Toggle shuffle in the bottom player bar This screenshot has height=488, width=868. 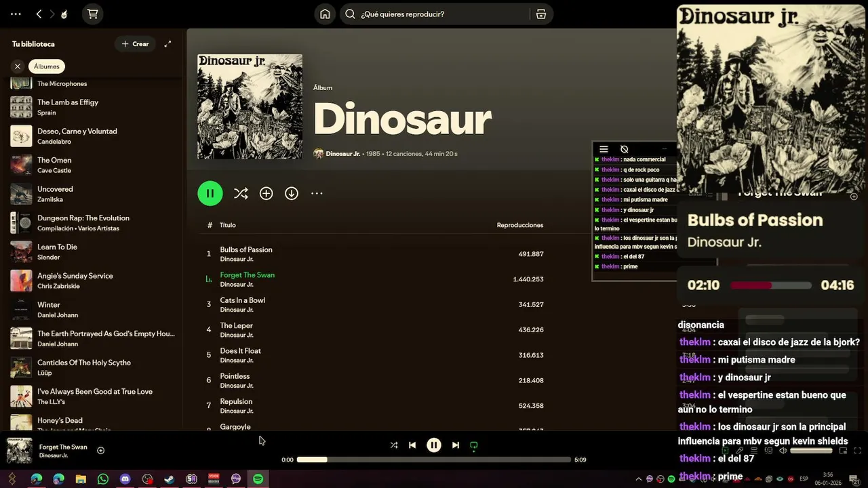(394, 445)
